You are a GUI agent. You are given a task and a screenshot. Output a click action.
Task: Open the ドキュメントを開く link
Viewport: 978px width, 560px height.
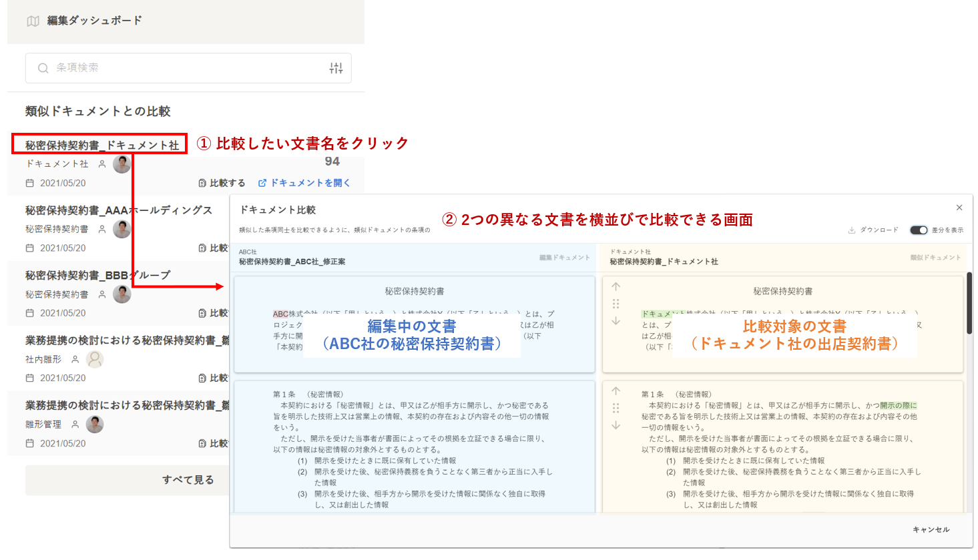304,183
